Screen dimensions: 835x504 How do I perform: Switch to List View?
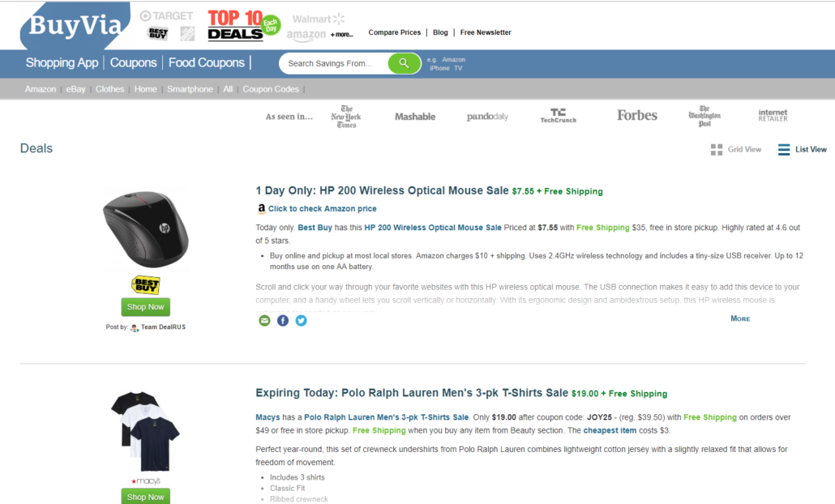point(803,150)
